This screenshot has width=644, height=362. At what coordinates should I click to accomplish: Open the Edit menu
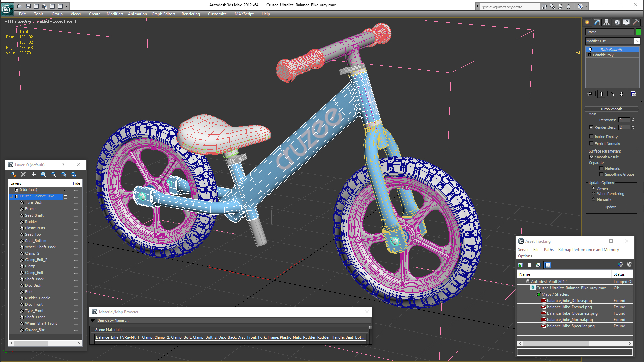pos(22,14)
